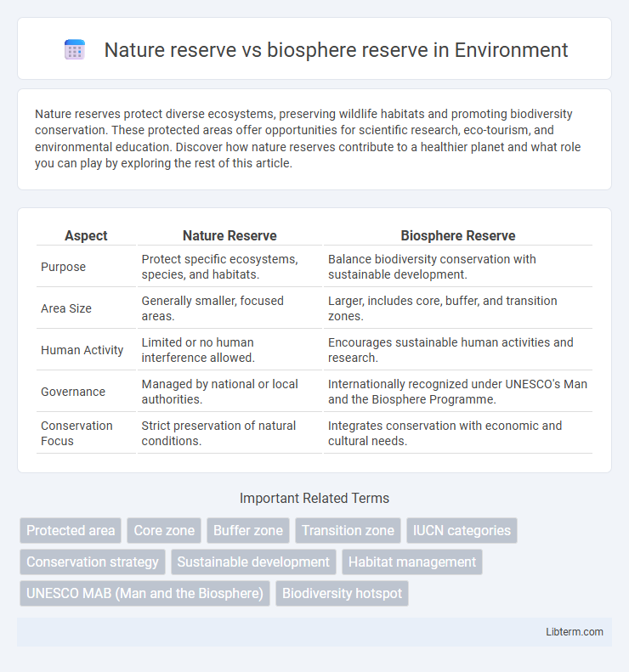This screenshot has width=629, height=672.
Task: Click cell 'Larger, includes core, buffer, and transition zones.'
Action: click(458, 308)
